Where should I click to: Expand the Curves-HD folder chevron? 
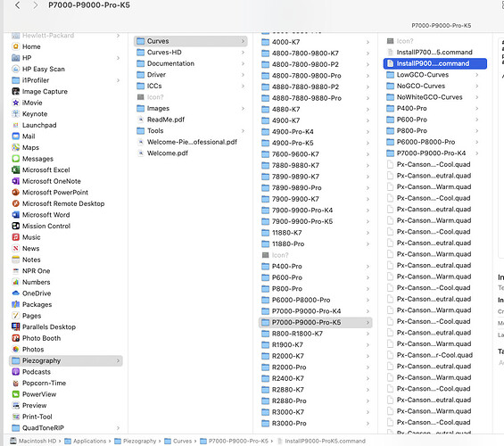243,53
